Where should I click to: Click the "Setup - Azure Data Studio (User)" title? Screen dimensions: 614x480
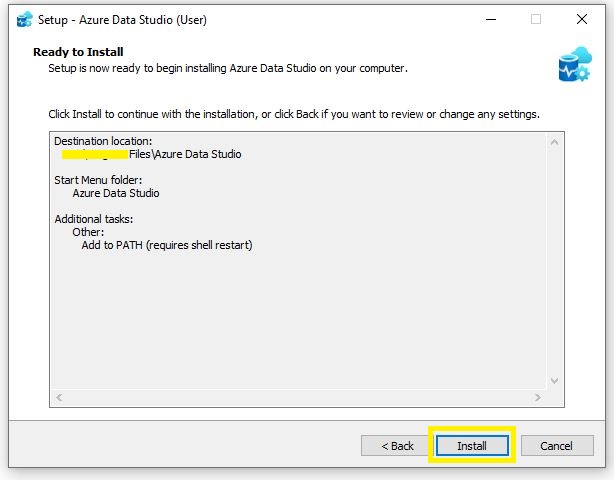coord(123,19)
